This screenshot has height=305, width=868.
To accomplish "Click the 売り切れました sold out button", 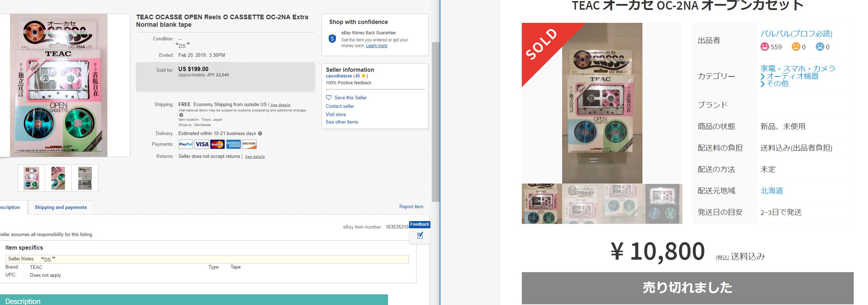I will point(687,288).
